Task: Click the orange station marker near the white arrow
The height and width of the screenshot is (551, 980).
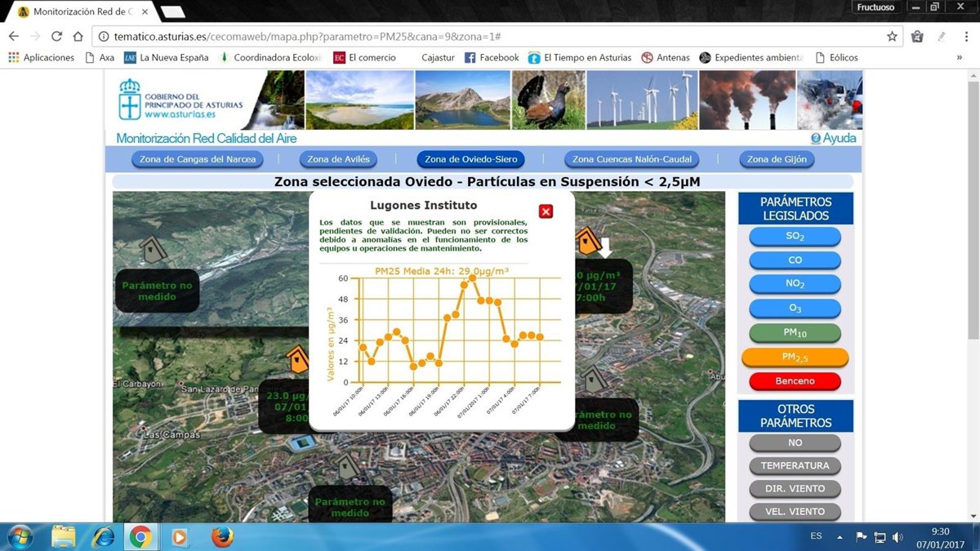Action: 586,241
